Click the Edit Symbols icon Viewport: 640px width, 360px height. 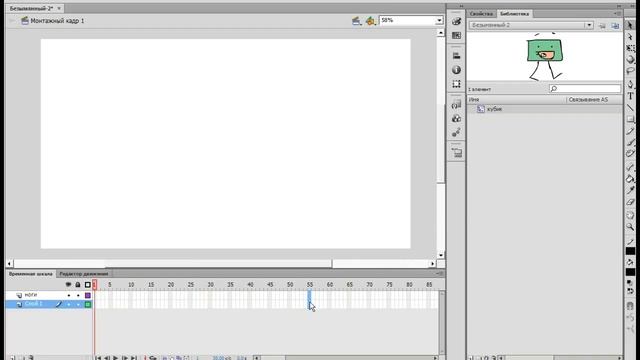click(x=370, y=21)
